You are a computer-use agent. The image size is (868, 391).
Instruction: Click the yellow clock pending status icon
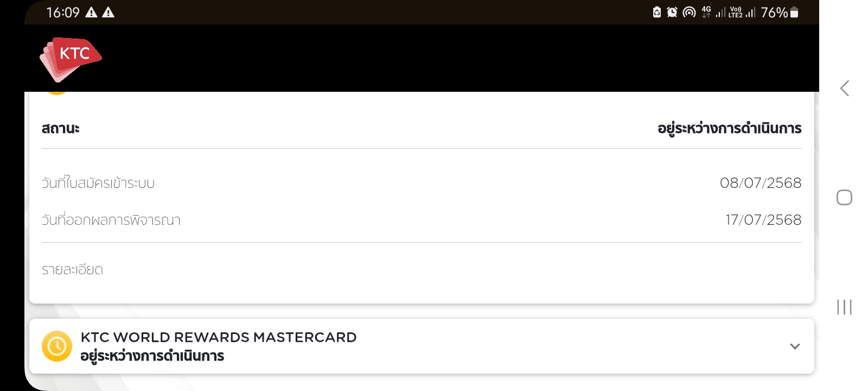57,346
